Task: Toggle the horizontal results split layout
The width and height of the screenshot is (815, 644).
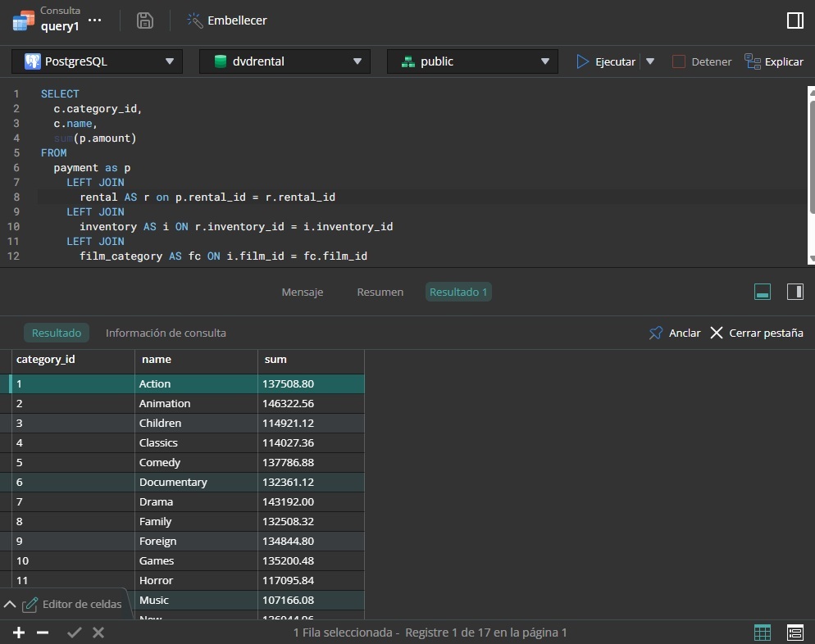Action: coord(762,291)
